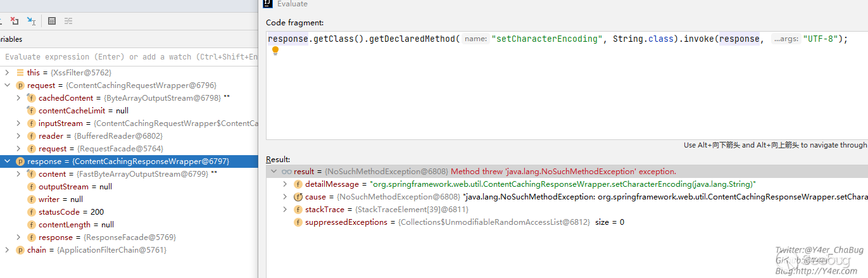The height and width of the screenshot is (278, 868).
Task: Click the field icon beside content
Action: (x=32, y=174)
